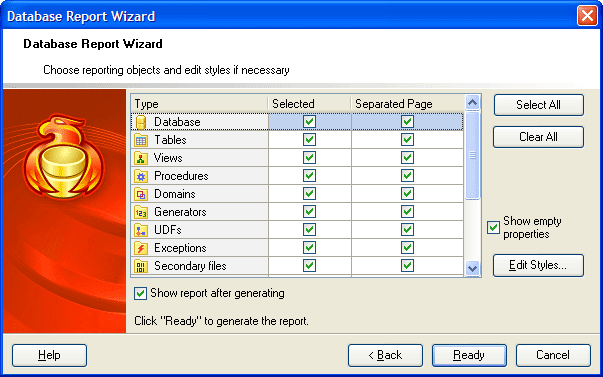Deselect the Generators Selected checkbox
Screen dimensions: 603x377
(x=310, y=212)
